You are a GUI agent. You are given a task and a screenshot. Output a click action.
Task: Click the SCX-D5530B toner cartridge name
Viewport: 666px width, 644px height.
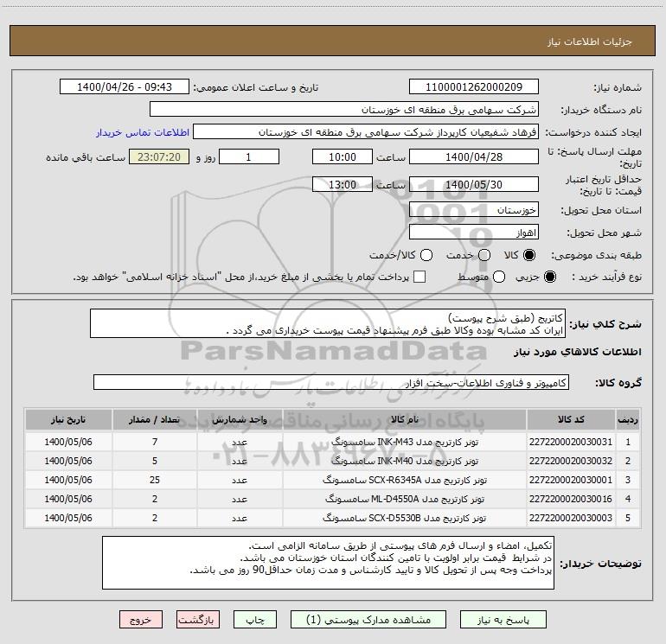[x=405, y=518]
